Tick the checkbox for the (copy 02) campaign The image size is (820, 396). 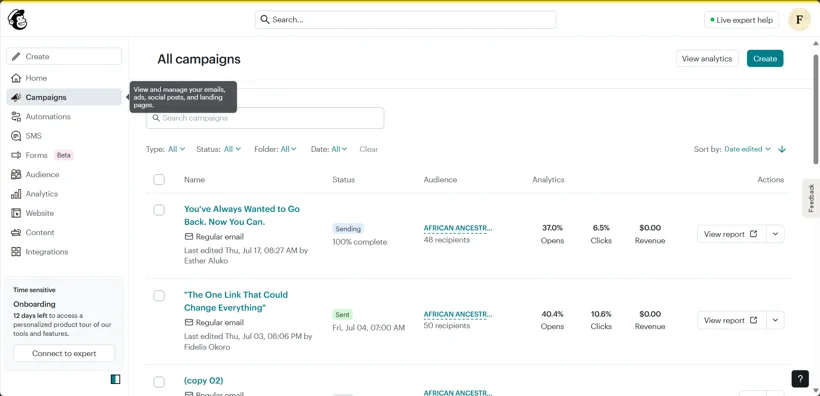(x=159, y=382)
